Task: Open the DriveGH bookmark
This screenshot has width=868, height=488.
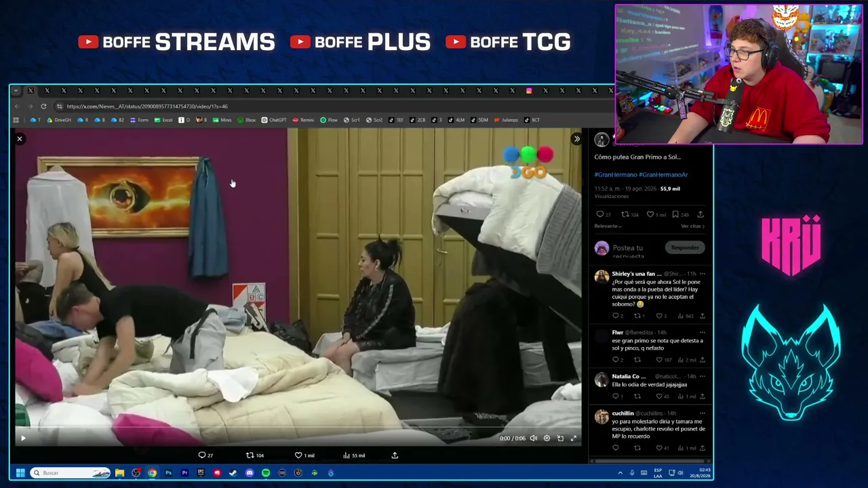Action: tap(59, 120)
